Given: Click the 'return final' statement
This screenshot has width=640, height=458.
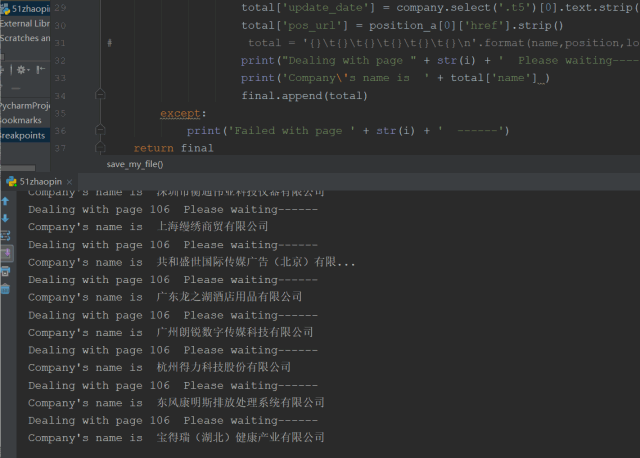Looking at the screenshot, I should click(x=173, y=148).
